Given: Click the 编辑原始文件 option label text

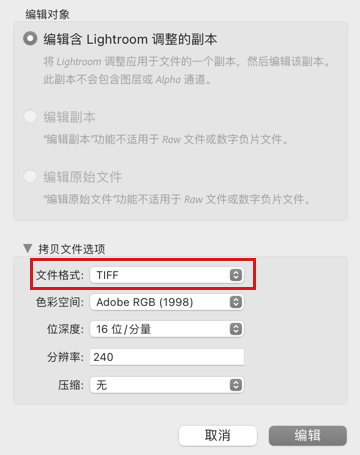Looking at the screenshot, I should [x=83, y=177].
